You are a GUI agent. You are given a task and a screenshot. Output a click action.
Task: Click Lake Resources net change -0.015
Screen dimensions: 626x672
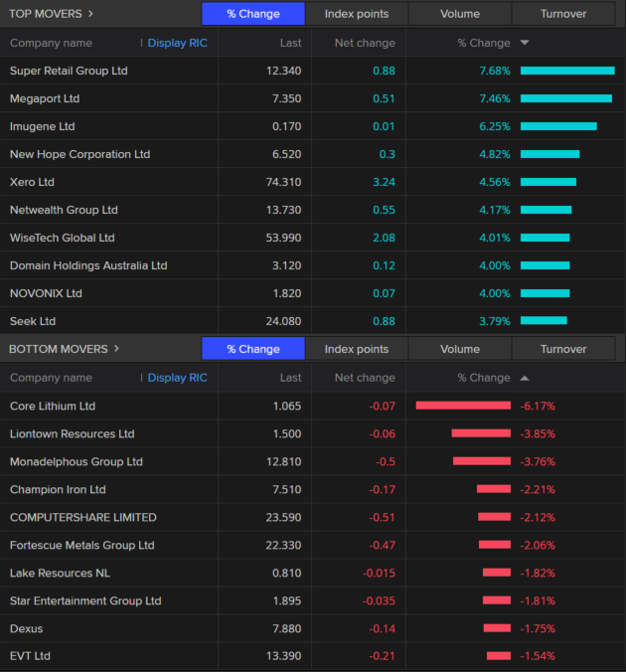tap(380, 573)
